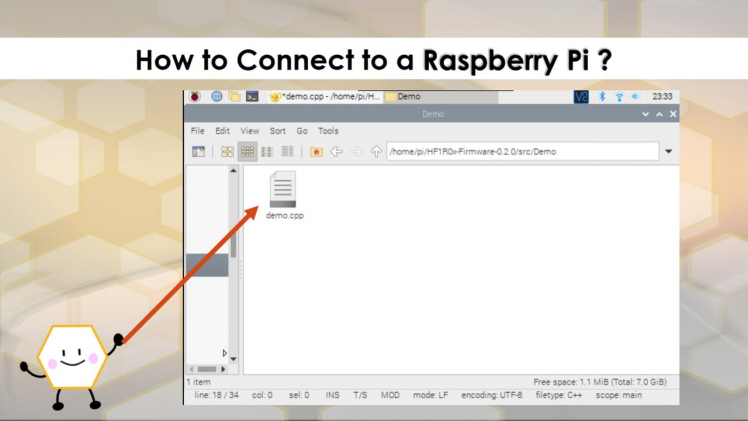Open the View menu

[249, 131]
